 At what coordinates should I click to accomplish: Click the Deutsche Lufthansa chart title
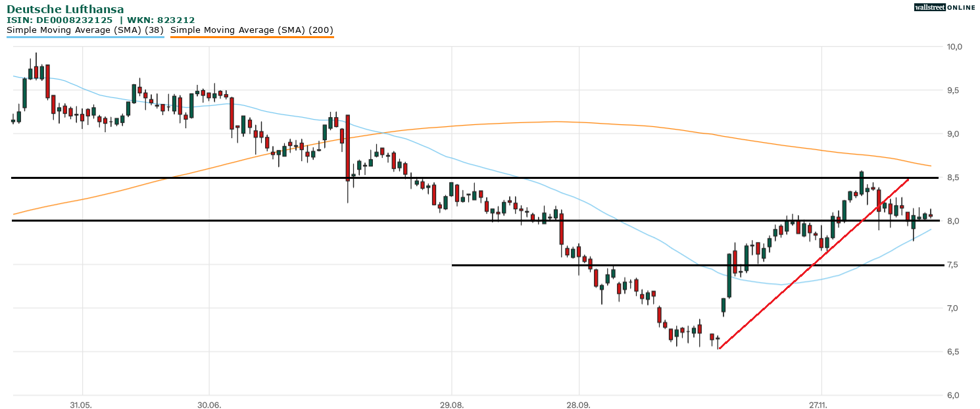coord(65,9)
